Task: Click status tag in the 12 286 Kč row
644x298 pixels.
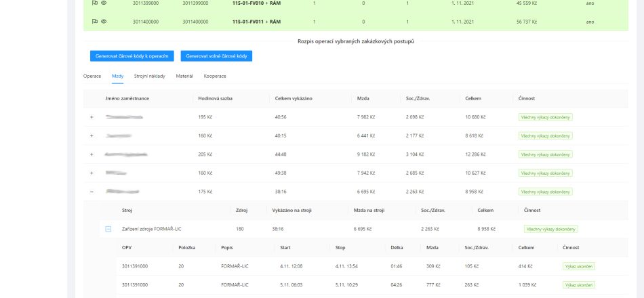Action: (x=545, y=154)
